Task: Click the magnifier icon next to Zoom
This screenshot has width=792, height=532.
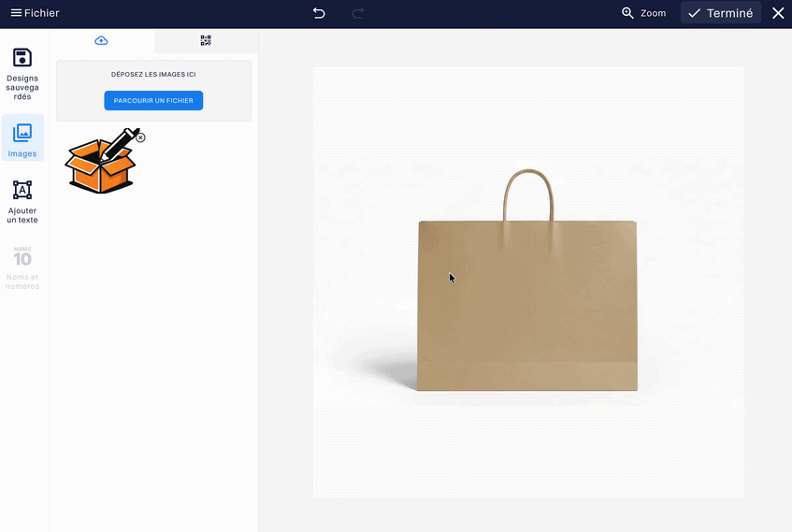Action: point(628,13)
